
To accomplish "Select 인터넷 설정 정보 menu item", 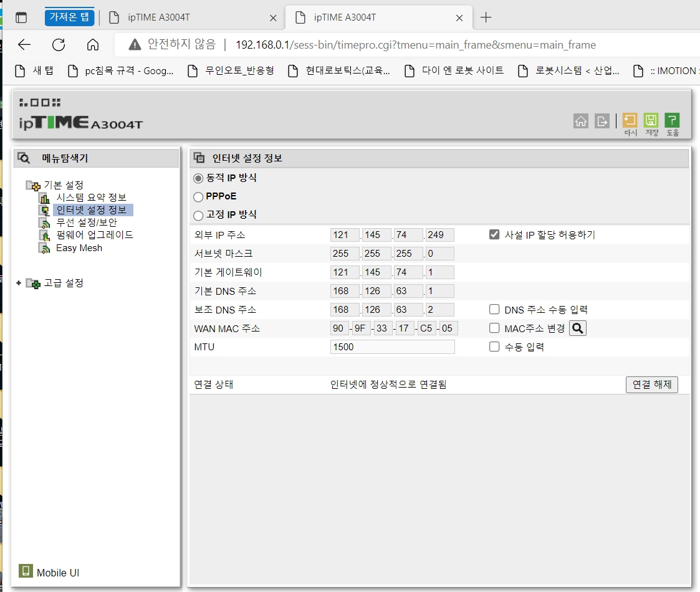I will click(x=93, y=210).
